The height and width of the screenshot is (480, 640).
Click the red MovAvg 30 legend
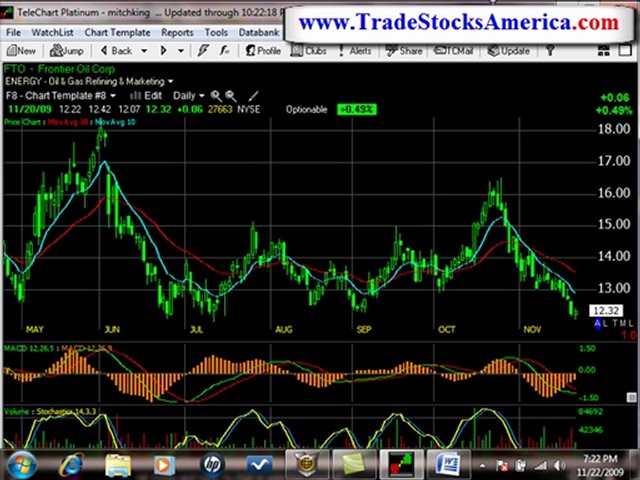click(68, 122)
